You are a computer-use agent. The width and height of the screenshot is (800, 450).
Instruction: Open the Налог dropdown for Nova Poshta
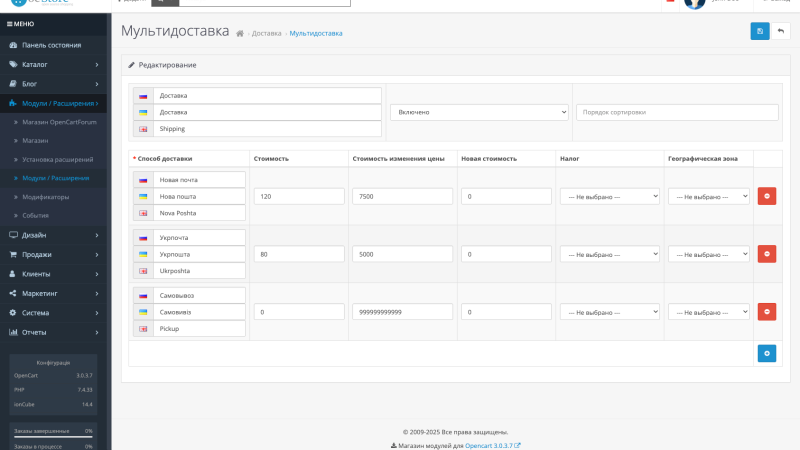click(x=610, y=196)
